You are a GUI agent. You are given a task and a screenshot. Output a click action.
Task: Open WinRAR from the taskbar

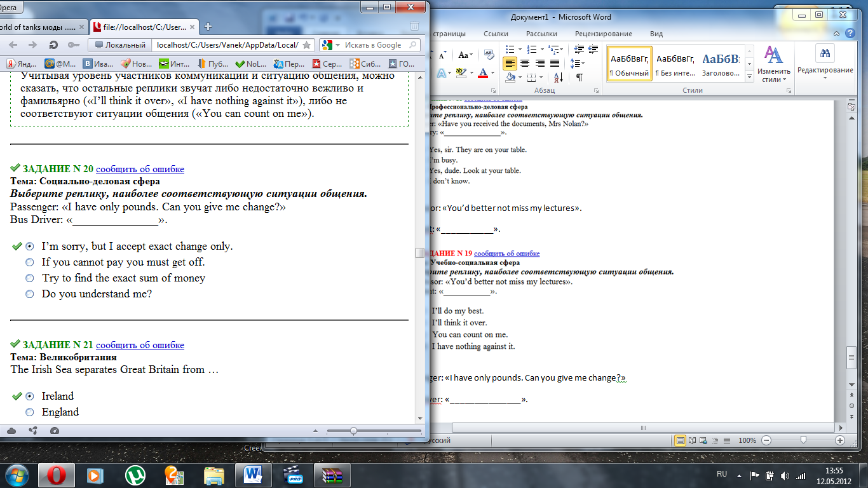[332, 475]
